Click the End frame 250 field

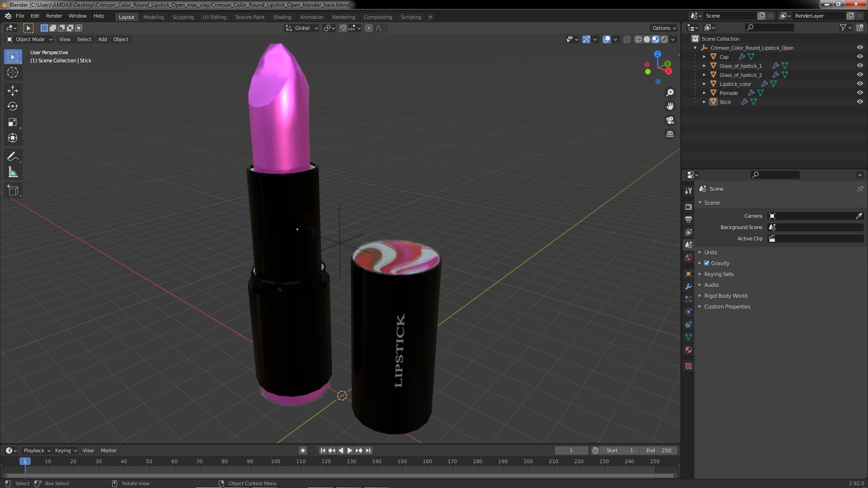[x=659, y=450]
